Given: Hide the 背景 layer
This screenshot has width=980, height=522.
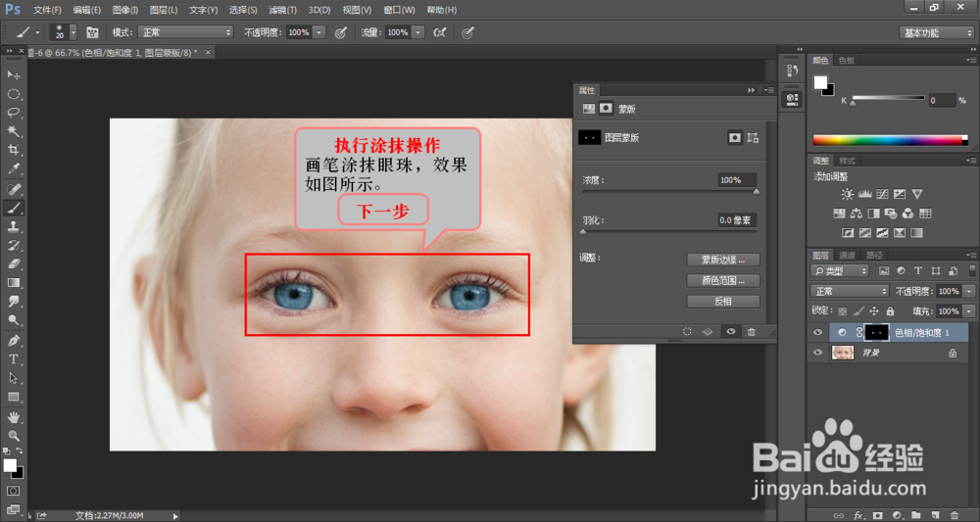Looking at the screenshot, I should tap(817, 353).
